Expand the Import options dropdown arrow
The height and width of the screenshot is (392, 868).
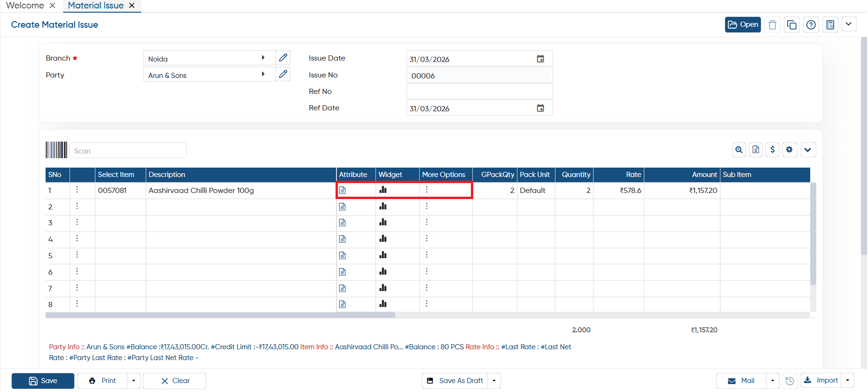(x=847, y=380)
